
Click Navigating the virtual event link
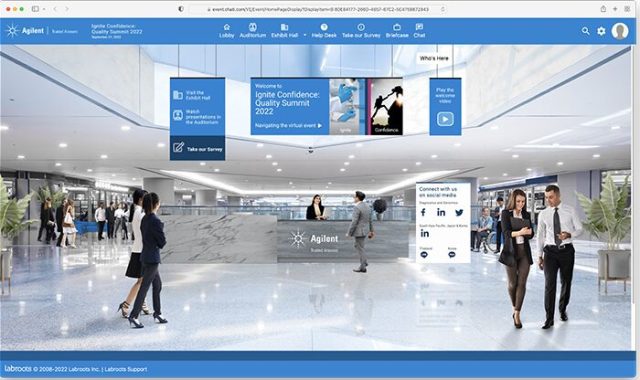tap(289, 126)
